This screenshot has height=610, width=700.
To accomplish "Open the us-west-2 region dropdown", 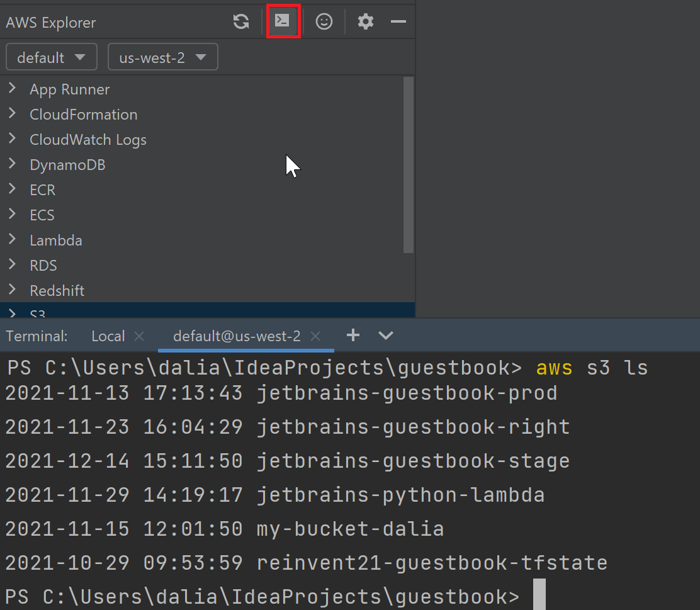I will [x=163, y=57].
